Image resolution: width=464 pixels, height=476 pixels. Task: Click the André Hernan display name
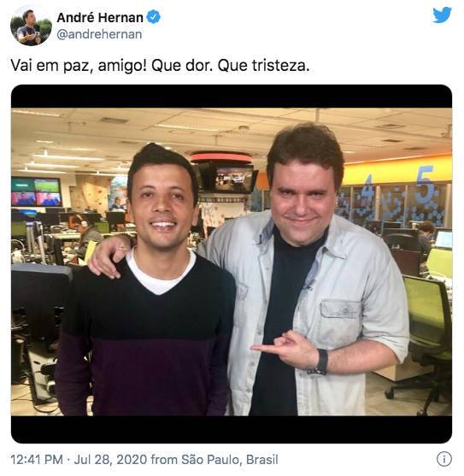click(100, 17)
